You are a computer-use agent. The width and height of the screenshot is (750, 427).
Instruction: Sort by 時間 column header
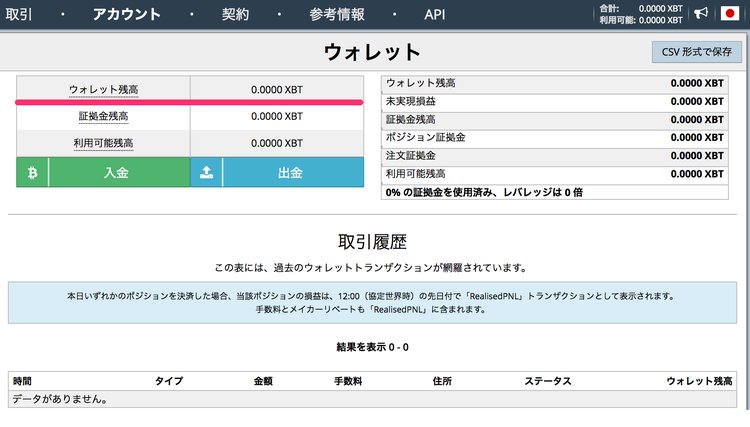coord(22,381)
